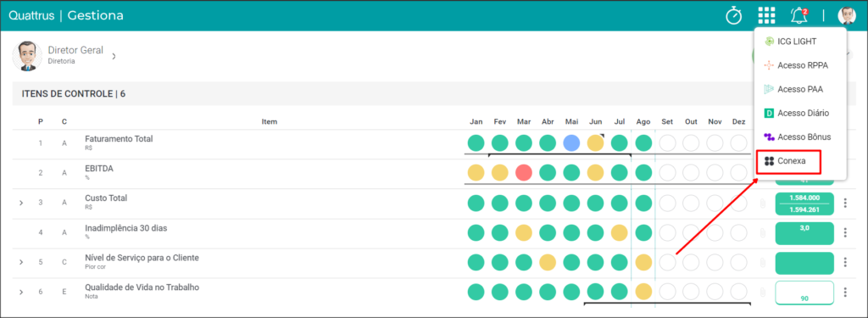Viewport: 868px width, 318px height.
Task: Expand Nível de Serviço para o Cliente
Action: 21,262
